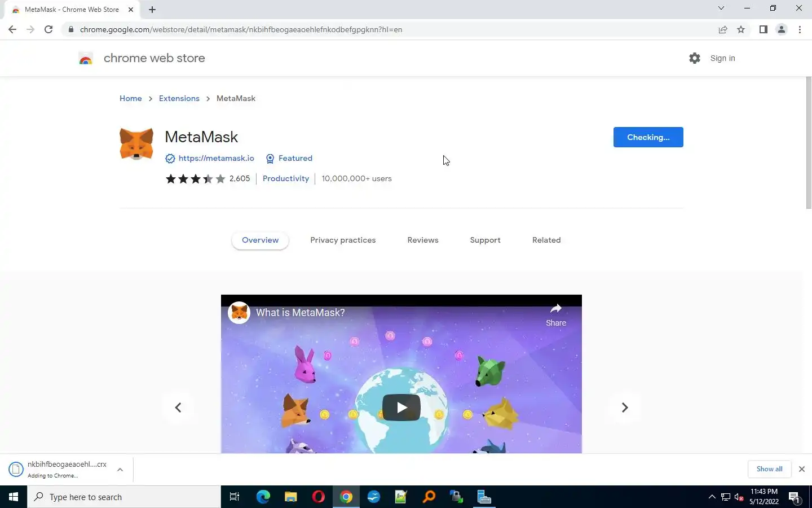Image resolution: width=812 pixels, height=508 pixels.
Task: Switch to the Reviews tab
Action: [423, 240]
